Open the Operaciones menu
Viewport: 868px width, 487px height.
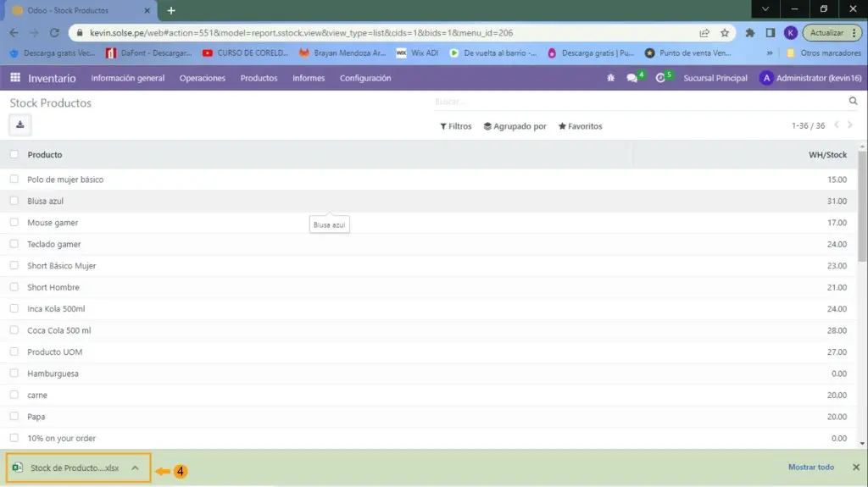[x=202, y=78]
